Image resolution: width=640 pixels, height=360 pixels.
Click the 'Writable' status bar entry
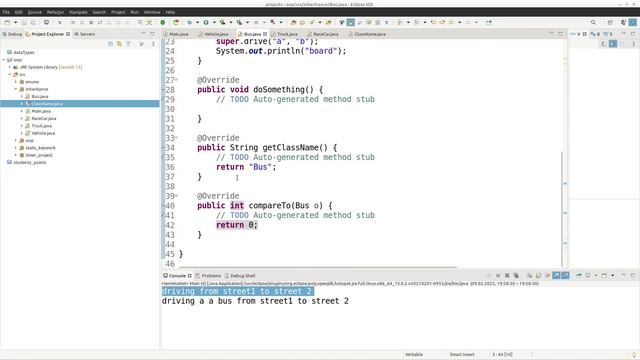414,354
